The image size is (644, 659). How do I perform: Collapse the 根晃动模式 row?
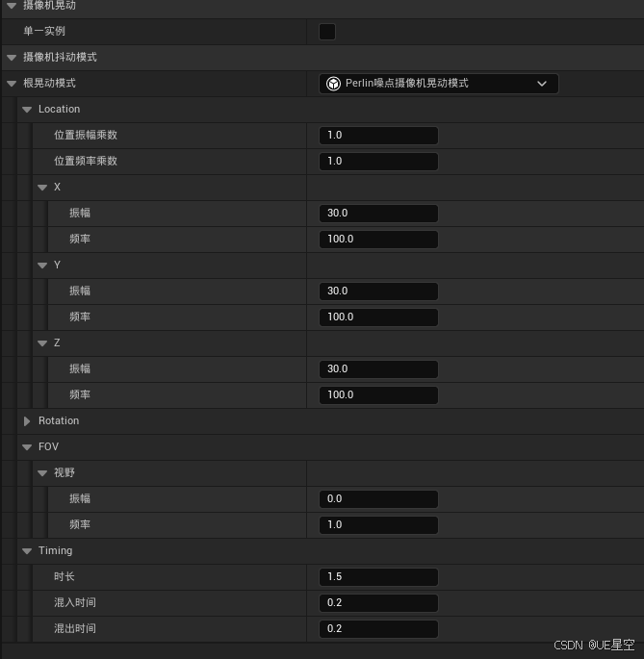[x=12, y=84]
